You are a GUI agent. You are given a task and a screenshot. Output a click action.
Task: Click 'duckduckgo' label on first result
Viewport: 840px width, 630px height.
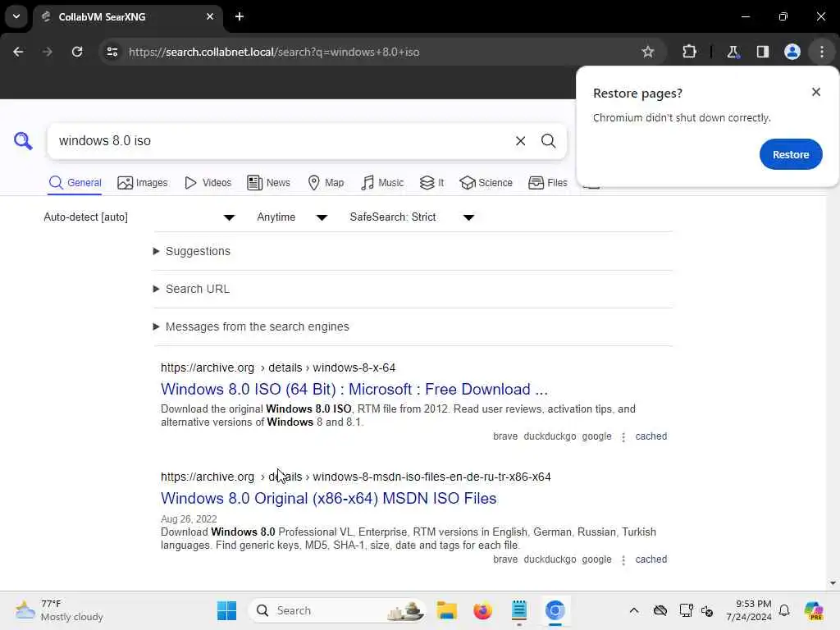[x=550, y=436]
